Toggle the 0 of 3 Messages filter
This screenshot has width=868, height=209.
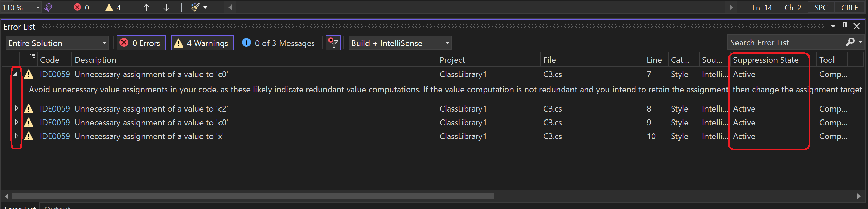pos(278,43)
